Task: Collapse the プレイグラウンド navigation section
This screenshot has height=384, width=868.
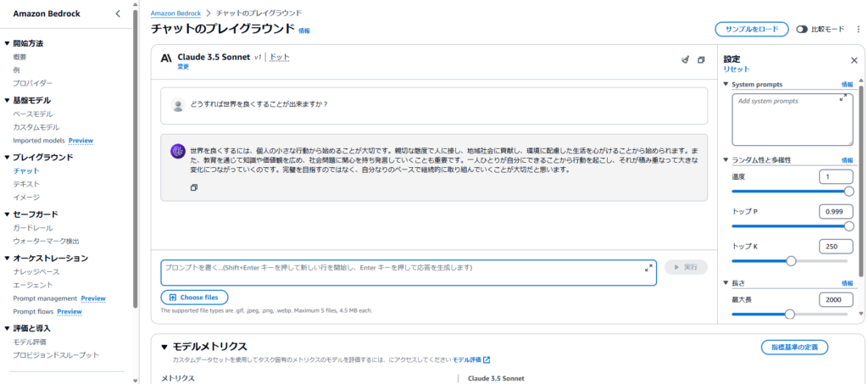Action: coord(7,157)
